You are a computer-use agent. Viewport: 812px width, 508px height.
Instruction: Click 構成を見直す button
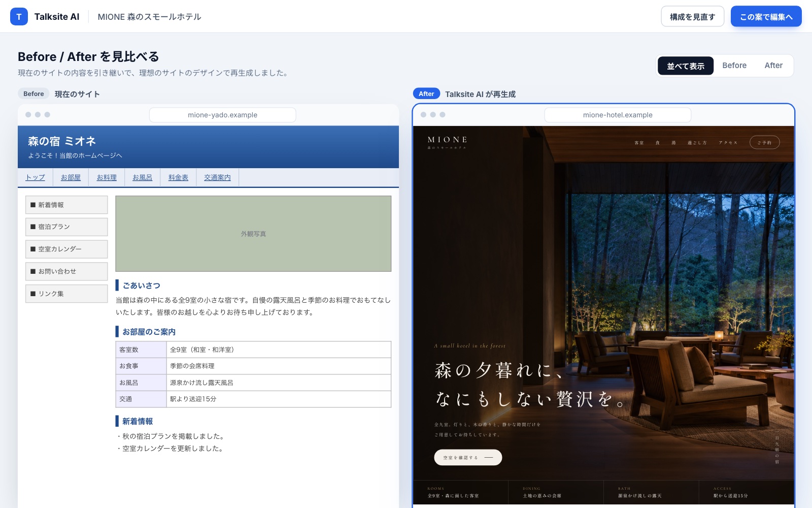[x=692, y=16]
